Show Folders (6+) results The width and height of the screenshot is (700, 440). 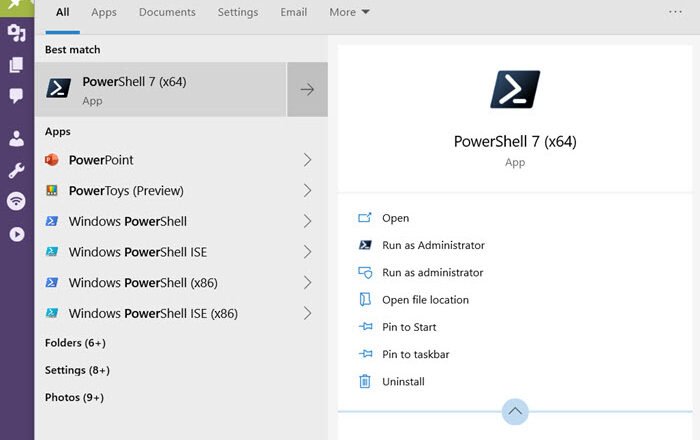point(75,343)
